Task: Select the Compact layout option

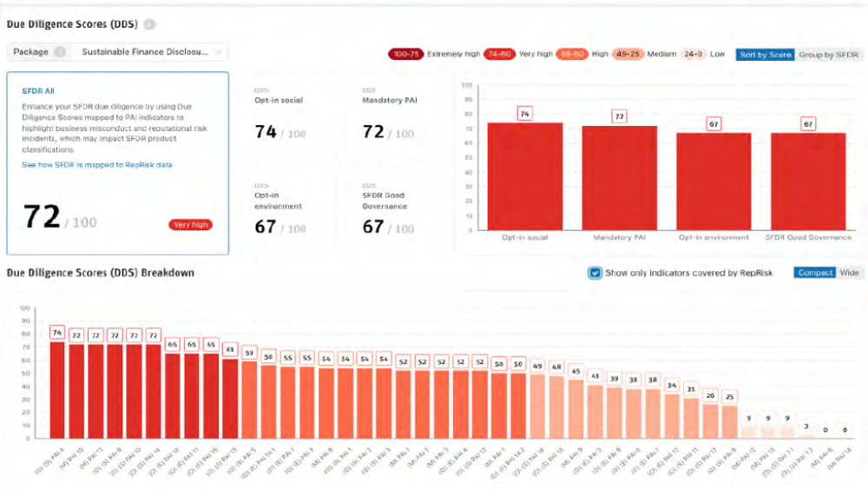Action: click(x=815, y=273)
